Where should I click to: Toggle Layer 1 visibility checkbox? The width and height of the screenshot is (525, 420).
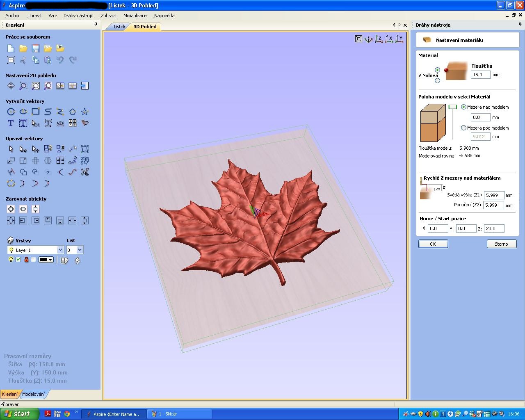pos(18,260)
